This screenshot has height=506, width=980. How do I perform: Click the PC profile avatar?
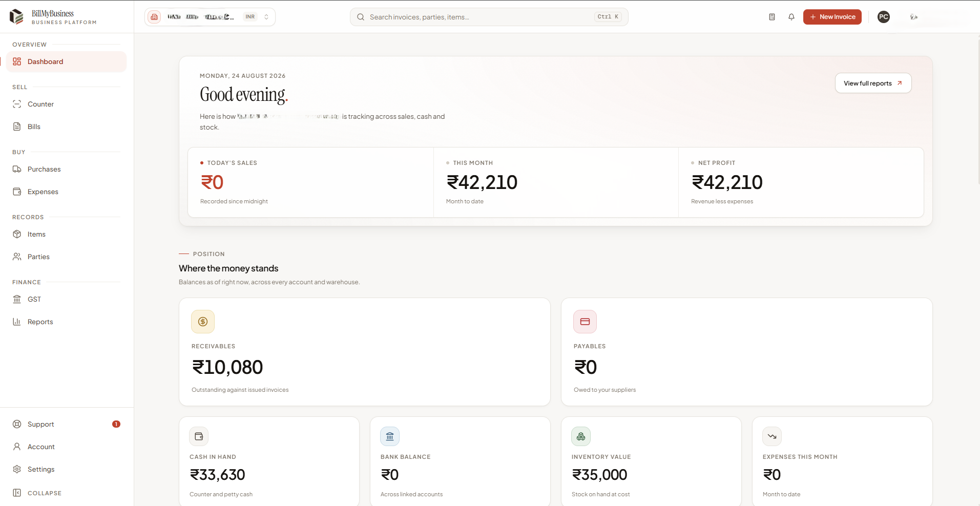tap(884, 17)
